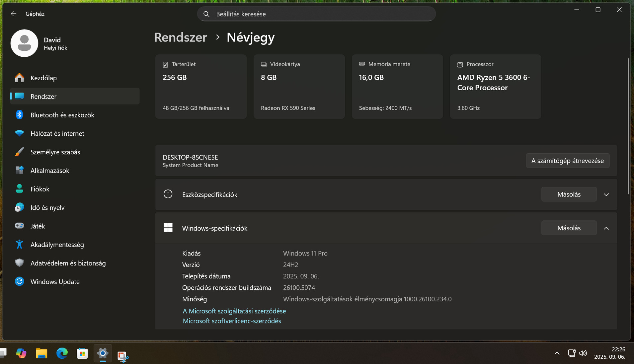The width and height of the screenshot is (634, 364).
Task: Click the David Helyi fiók account name
Action: click(x=55, y=43)
